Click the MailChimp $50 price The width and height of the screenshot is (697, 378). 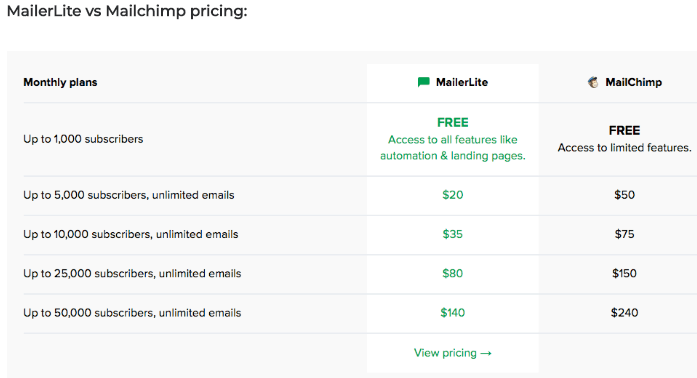click(624, 195)
